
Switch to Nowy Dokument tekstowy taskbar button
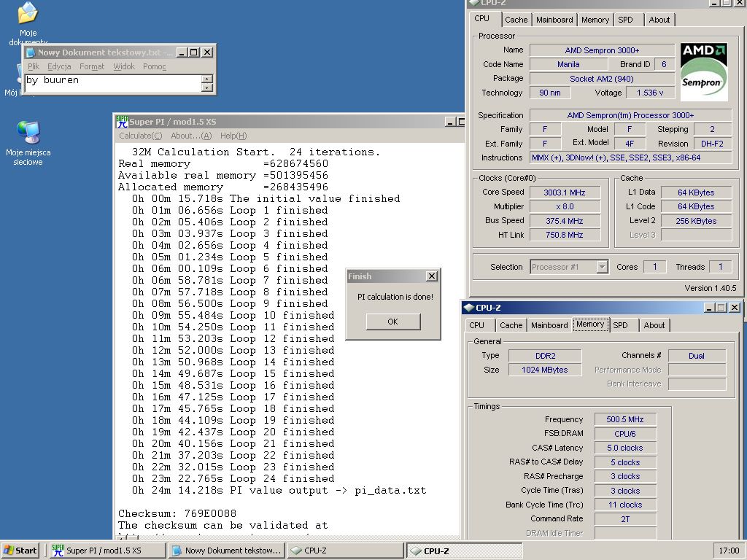pyautogui.click(x=227, y=551)
